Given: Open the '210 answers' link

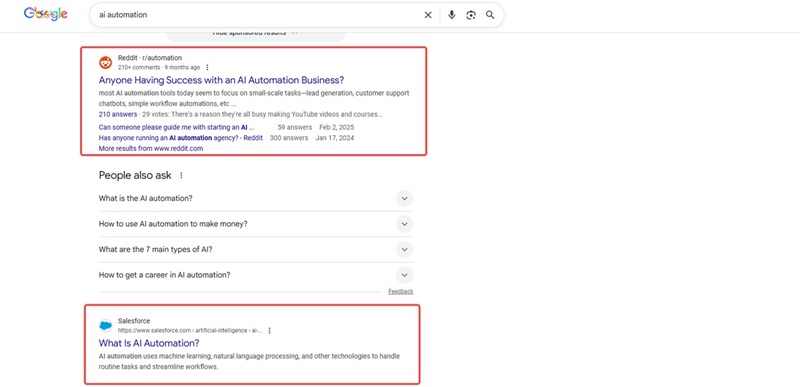Looking at the screenshot, I should click(118, 114).
